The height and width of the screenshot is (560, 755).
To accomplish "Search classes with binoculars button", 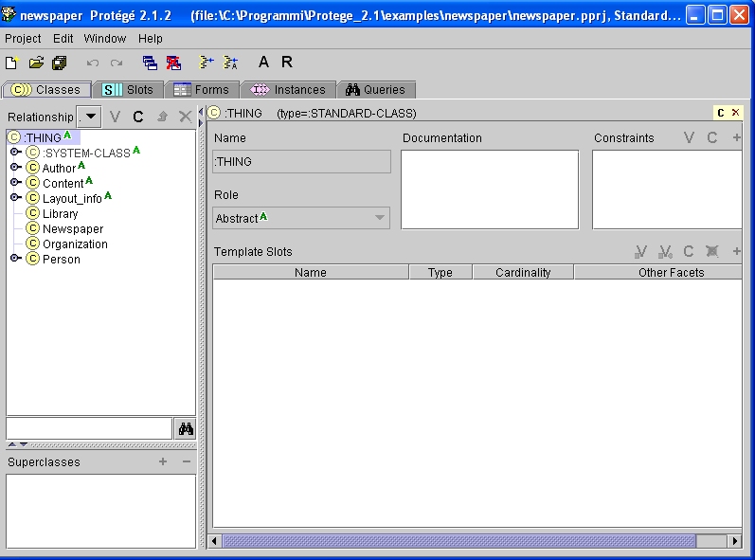I will [x=186, y=428].
